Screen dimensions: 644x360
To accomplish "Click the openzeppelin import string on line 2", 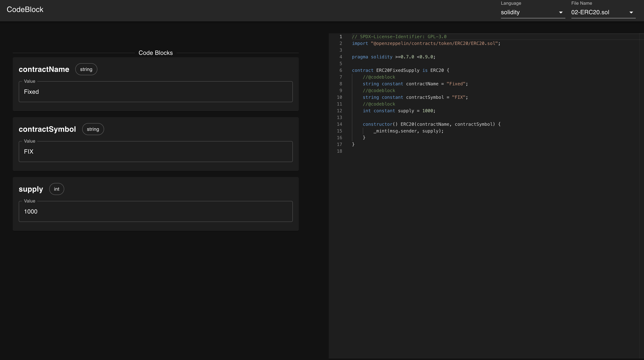I will pyautogui.click(x=434, y=43).
